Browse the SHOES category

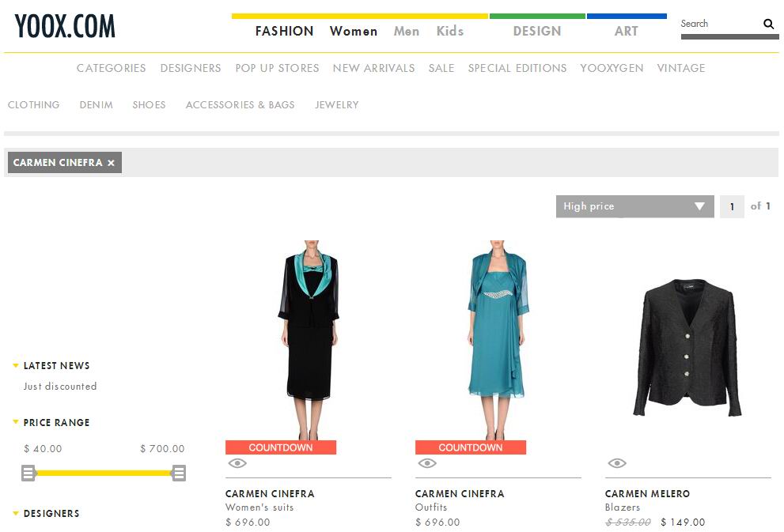[149, 105]
